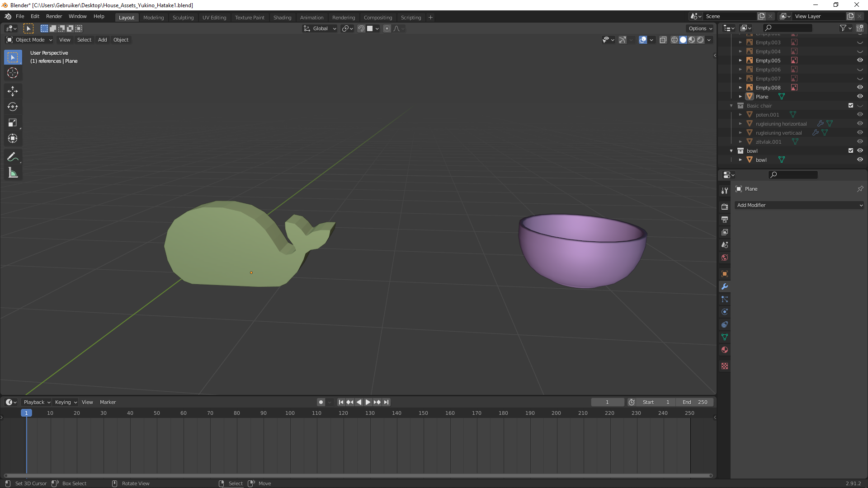Open the Render menu
Screen dimensions: 868x488
pos(54,16)
